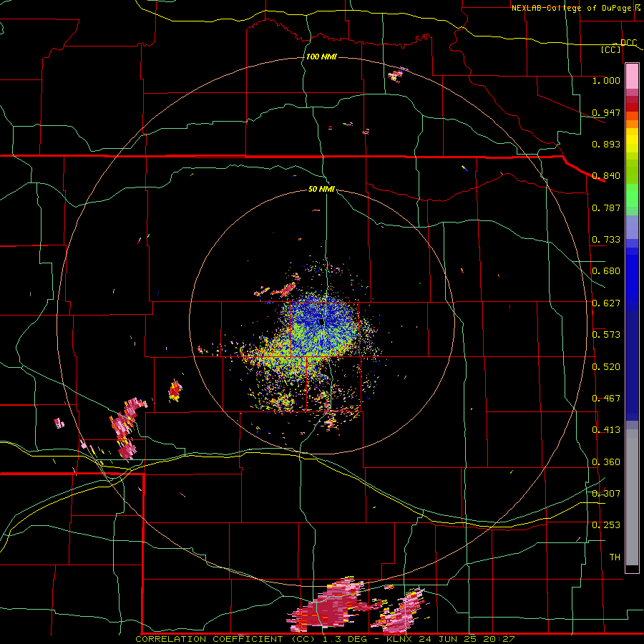
Task: Click the 50 NMI range ring label
Action: pyautogui.click(x=321, y=190)
